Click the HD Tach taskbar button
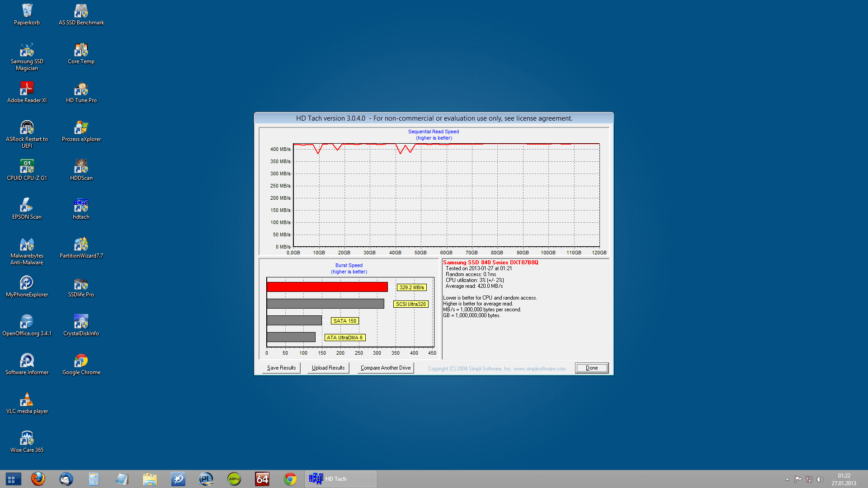The image size is (868, 488). (341, 479)
